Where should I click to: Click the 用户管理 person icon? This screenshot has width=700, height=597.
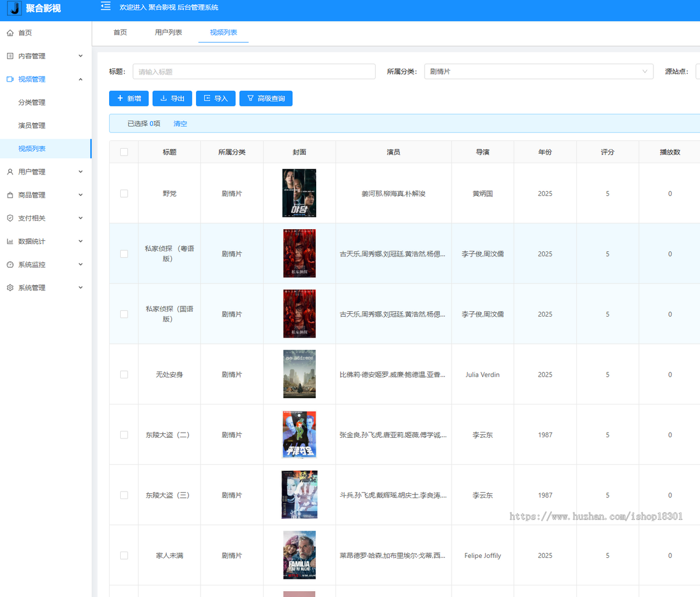click(x=10, y=172)
